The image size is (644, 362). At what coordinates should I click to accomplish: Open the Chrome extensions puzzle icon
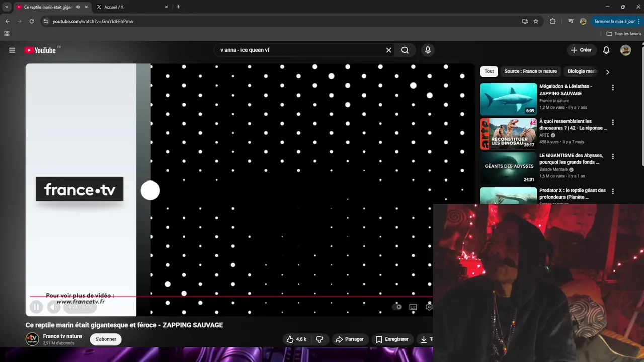[x=553, y=21]
